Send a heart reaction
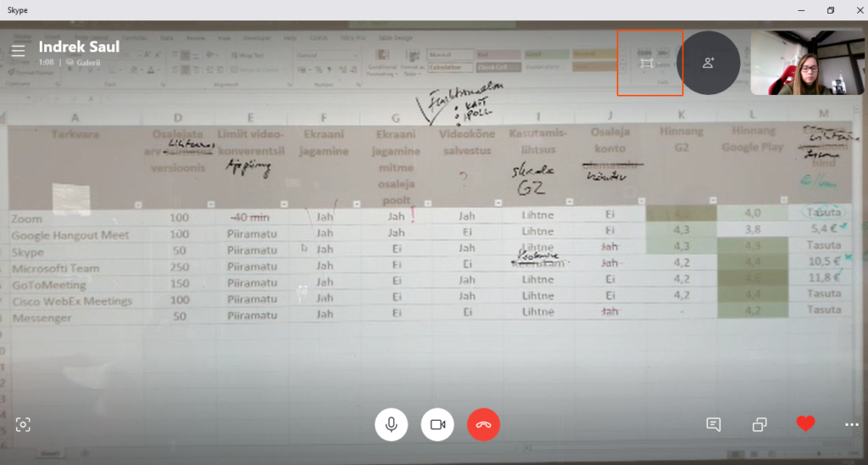This screenshot has height=465, width=868. (x=805, y=424)
